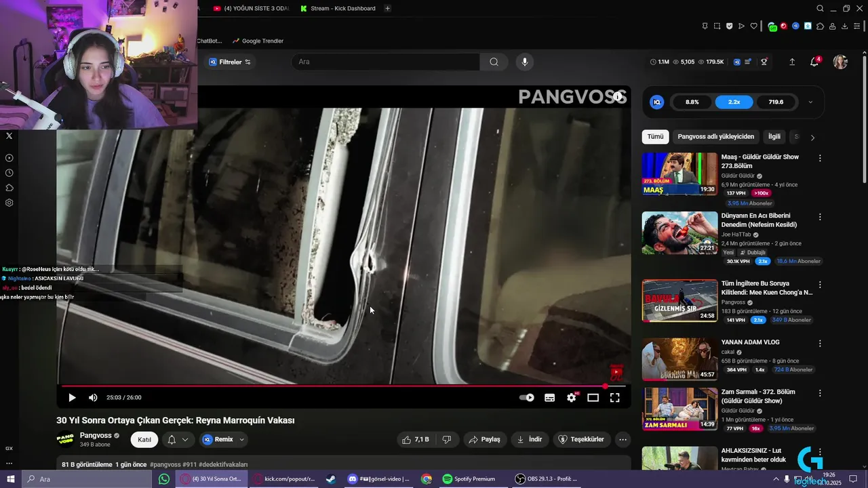Start voice search with microphone

click(524, 62)
